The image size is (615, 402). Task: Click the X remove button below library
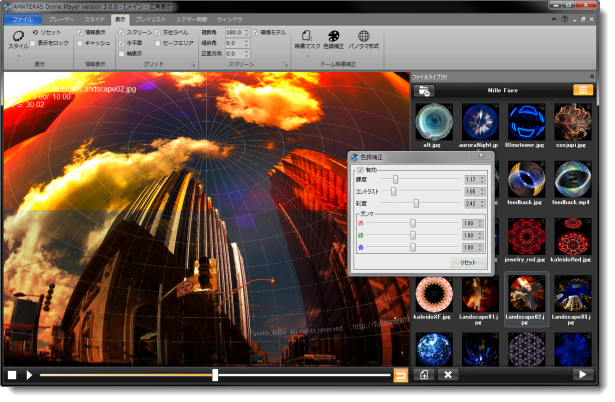click(x=449, y=375)
